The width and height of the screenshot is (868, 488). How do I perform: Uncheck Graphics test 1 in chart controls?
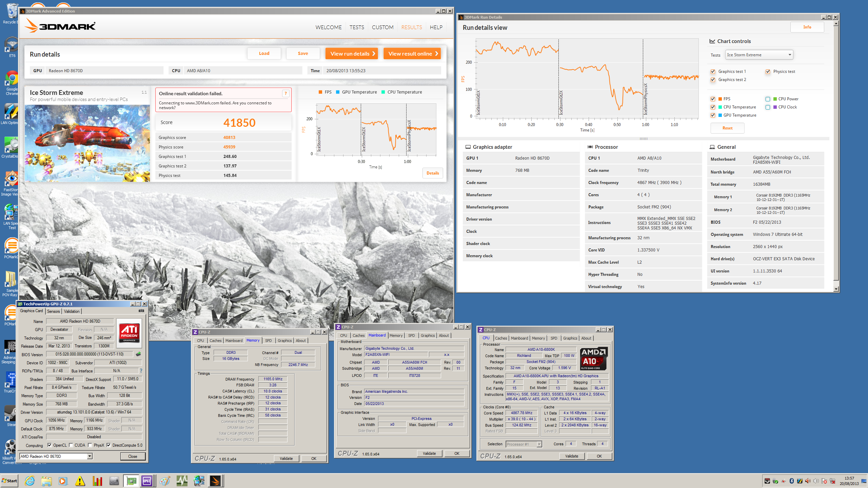(713, 72)
